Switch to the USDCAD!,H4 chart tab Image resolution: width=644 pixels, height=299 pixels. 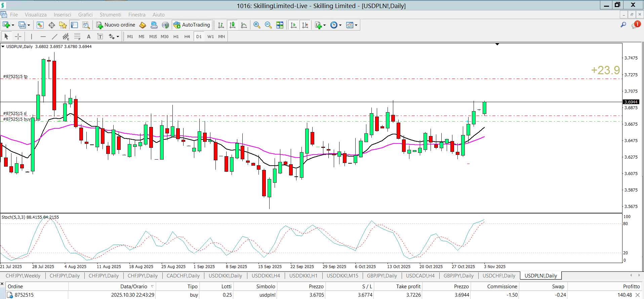click(420, 276)
